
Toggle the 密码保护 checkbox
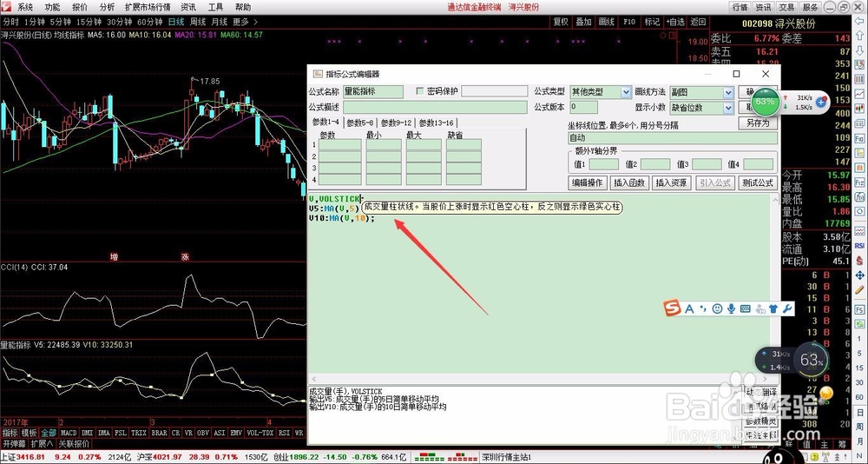419,91
